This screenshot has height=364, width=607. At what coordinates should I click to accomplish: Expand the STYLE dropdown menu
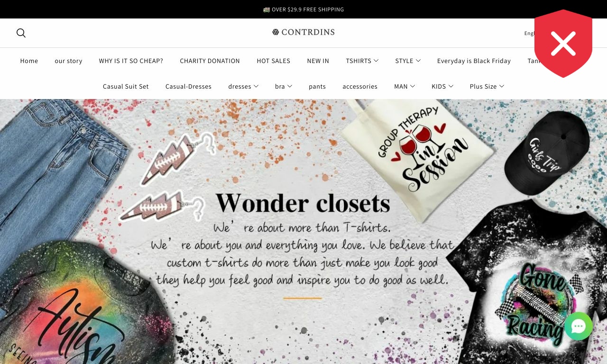point(408,61)
